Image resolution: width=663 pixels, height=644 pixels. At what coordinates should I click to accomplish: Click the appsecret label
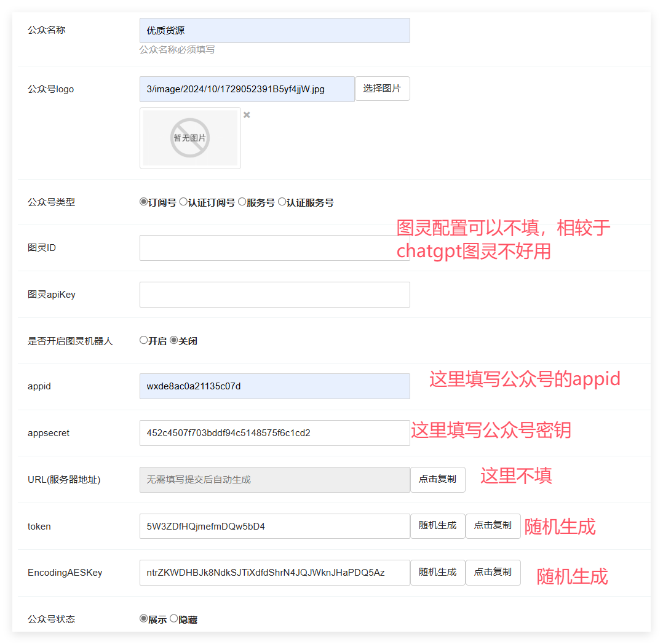(49, 433)
